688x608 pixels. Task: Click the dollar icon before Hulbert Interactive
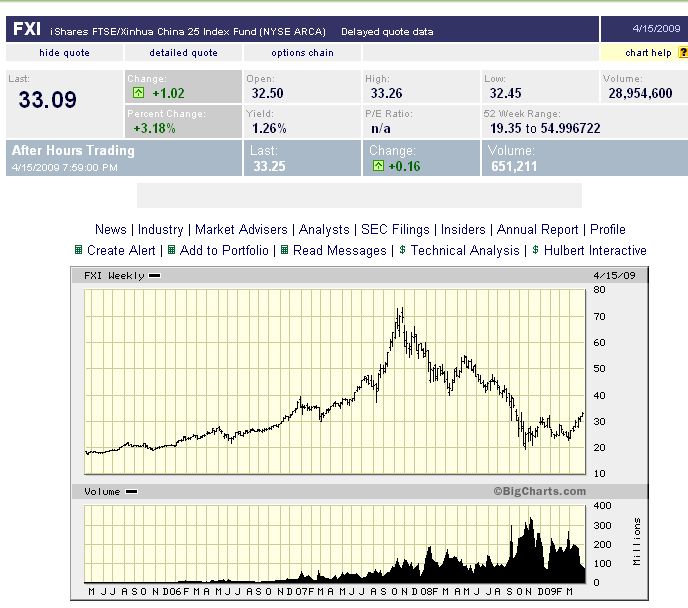coord(535,250)
